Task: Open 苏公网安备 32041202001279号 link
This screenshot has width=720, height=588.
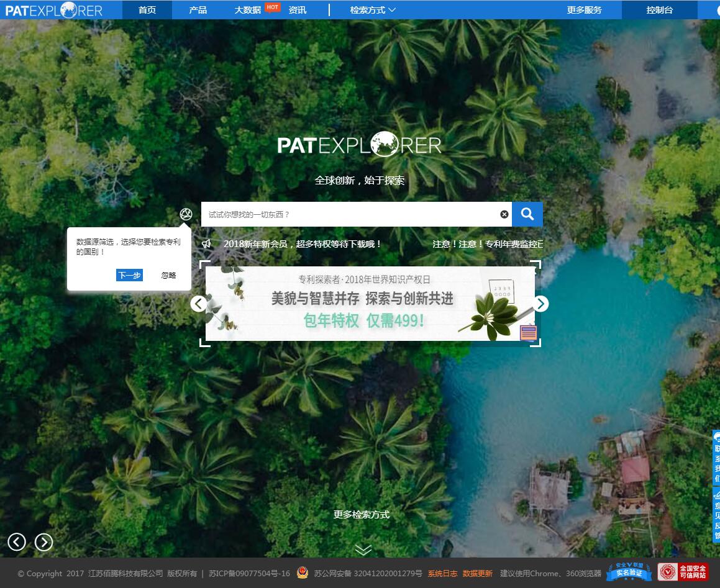Action: coord(368,573)
